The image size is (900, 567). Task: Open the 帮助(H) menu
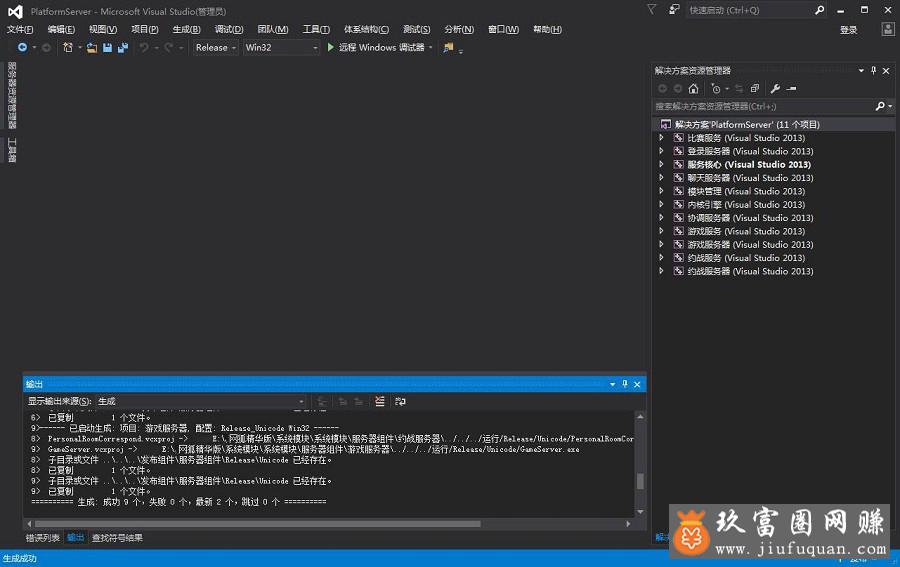(547, 29)
